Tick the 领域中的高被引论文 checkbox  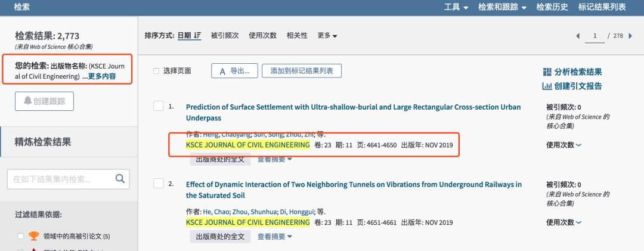point(20,236)
